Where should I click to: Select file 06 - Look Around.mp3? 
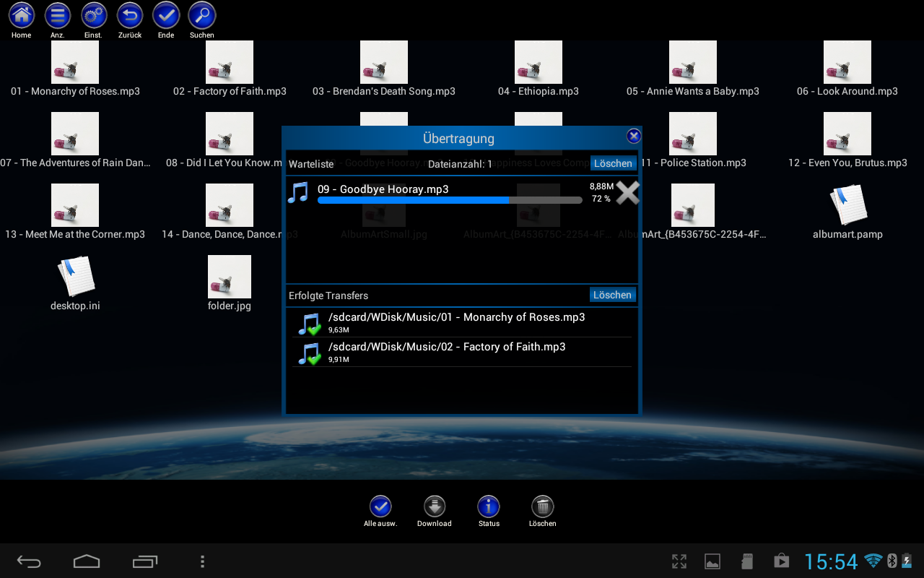[847, 69]
